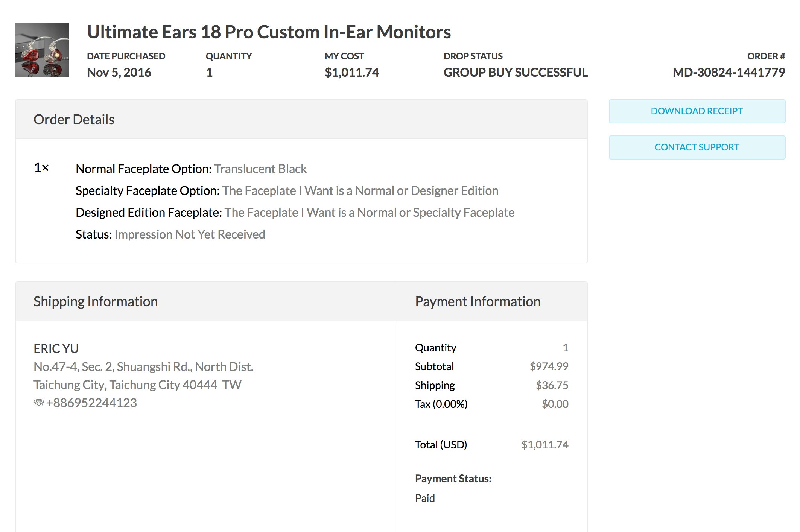Click the product title Ultimate Ears 18 Pro
The width and height of the screenshot is (800, 532).
click(269, 32)
